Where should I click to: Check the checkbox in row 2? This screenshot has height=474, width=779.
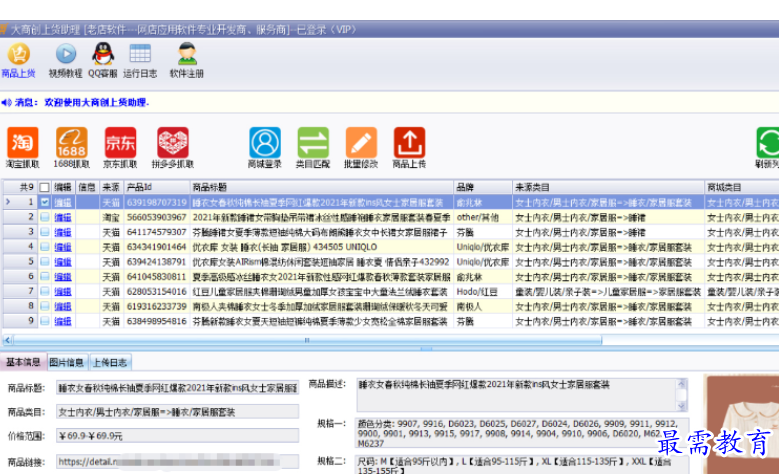45,217
